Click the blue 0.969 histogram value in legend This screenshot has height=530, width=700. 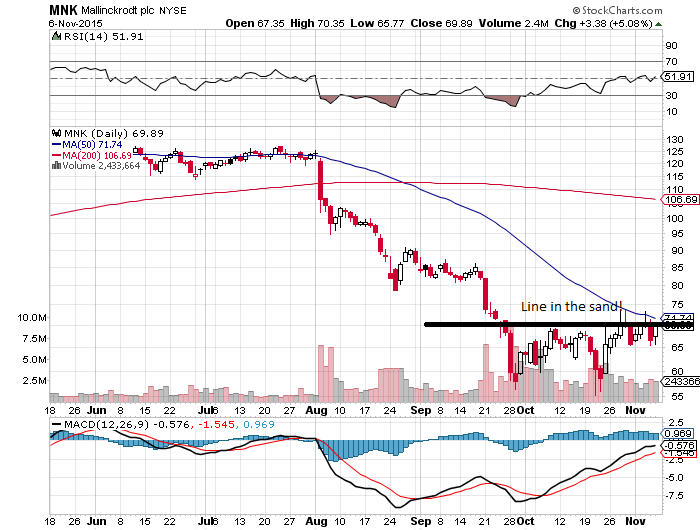(258, 425)
